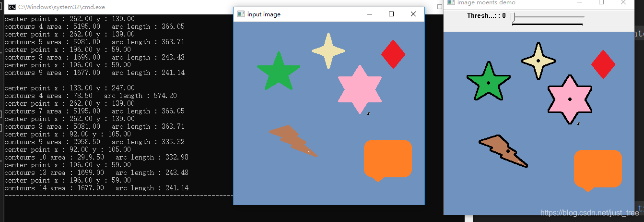Viewport: 644px width, 222px height.
Task: Click console line 'contours 4 area : 78.50'
Action: tap(91, 96)
